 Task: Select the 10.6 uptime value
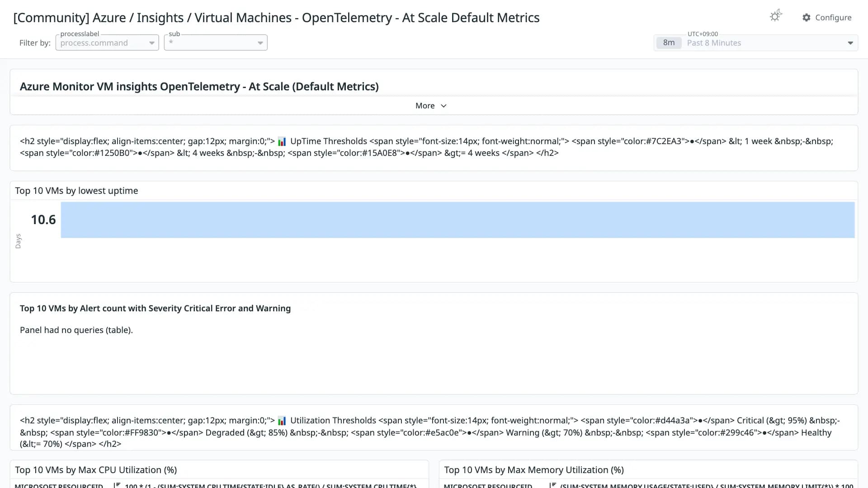point(43,220)
